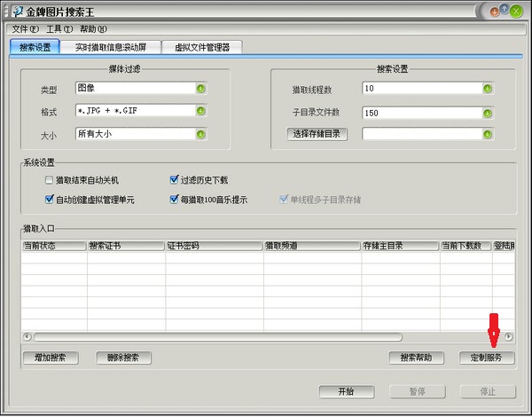Toggle 自动创建虚拟管理单元 checkbox

[x=49, y=199]
